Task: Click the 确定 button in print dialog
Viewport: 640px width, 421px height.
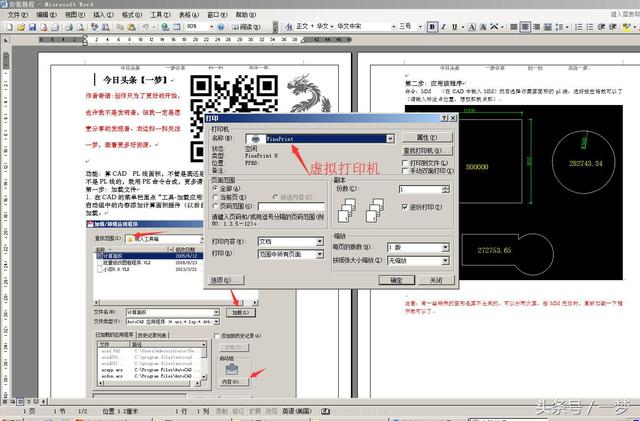Action: pyautogui.click(x=395, y=281)
